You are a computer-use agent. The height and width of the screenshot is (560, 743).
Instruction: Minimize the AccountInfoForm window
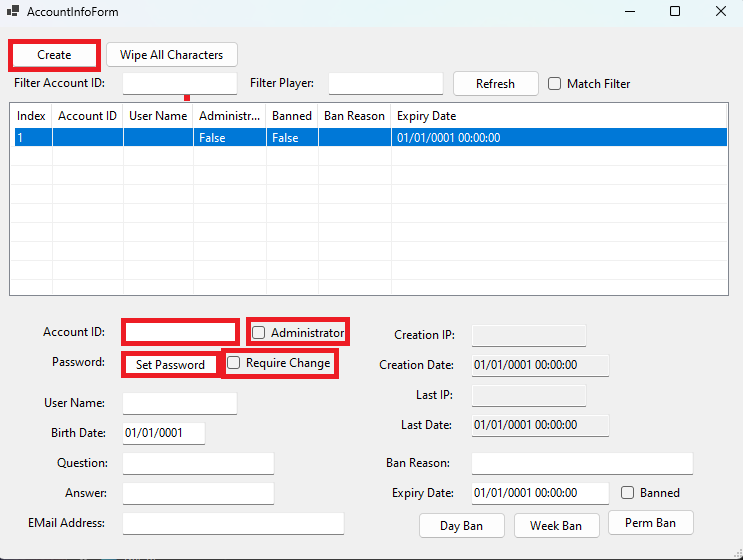click(x=630, y=11)
